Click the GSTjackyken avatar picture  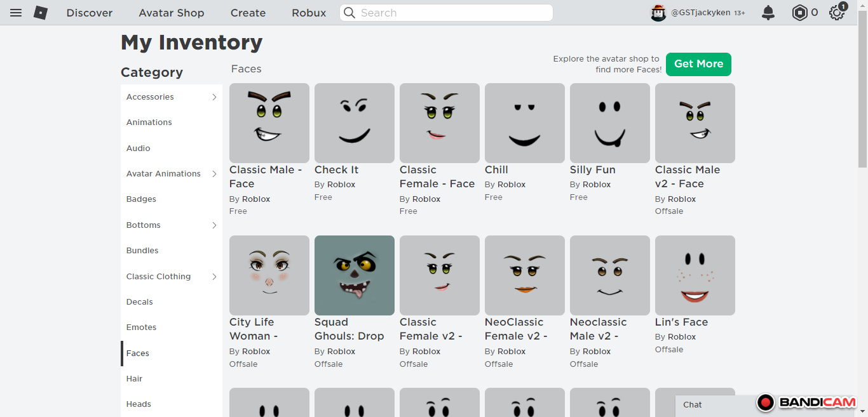[658, 13]
